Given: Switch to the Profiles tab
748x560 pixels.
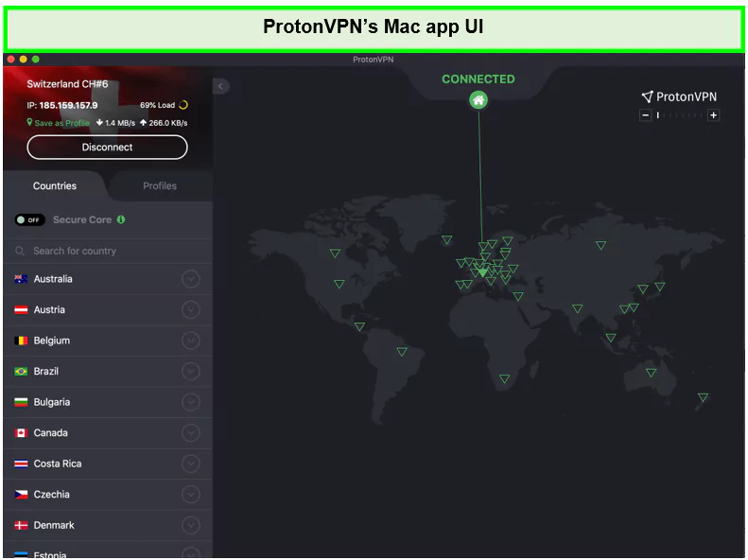Looking at the screenshot, I should coord(160,186).
